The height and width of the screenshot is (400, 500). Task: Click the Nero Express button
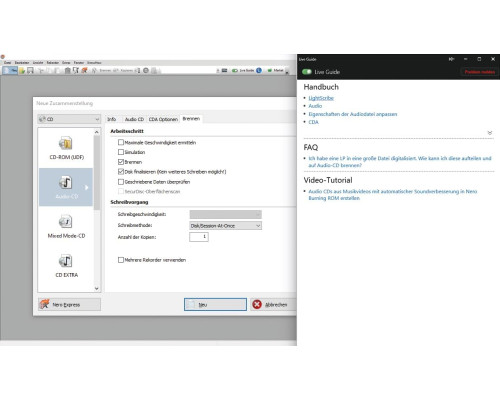point(69,304)
